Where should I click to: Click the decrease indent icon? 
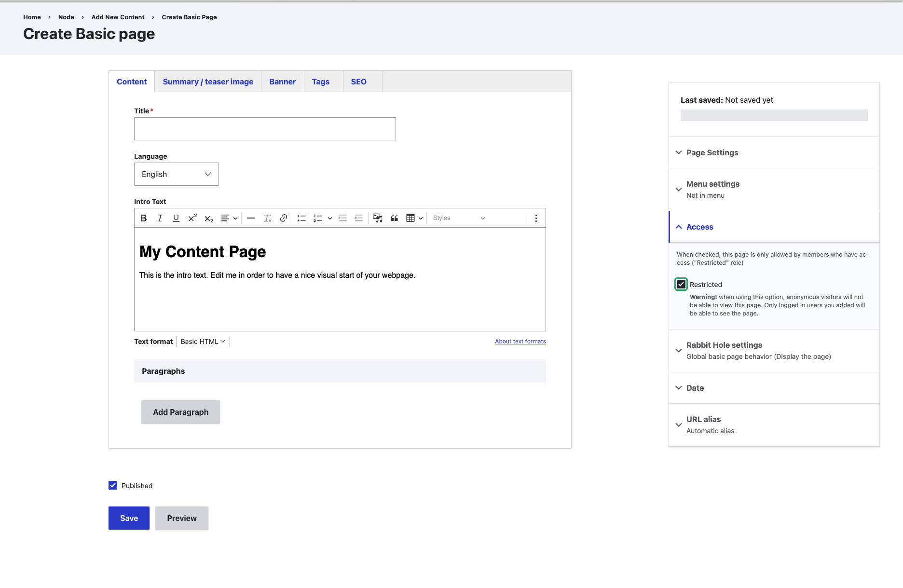[x=359, y=218]
